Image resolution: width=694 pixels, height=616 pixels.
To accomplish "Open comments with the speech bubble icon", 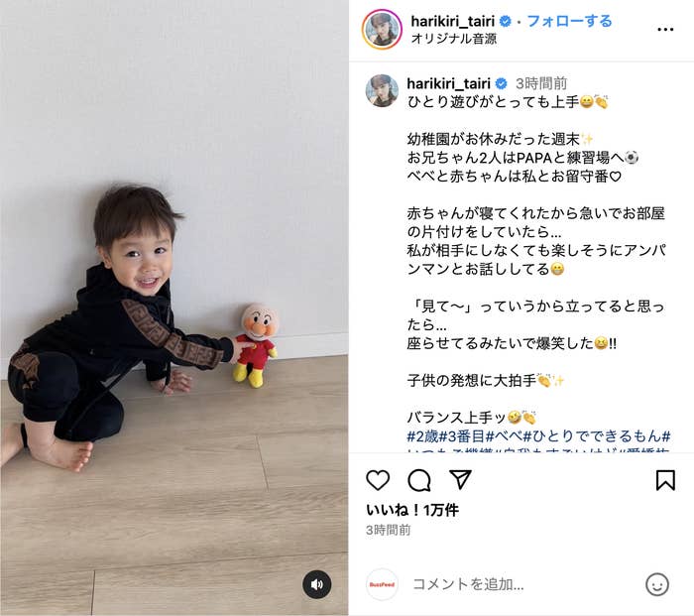I will click(419, 480).
